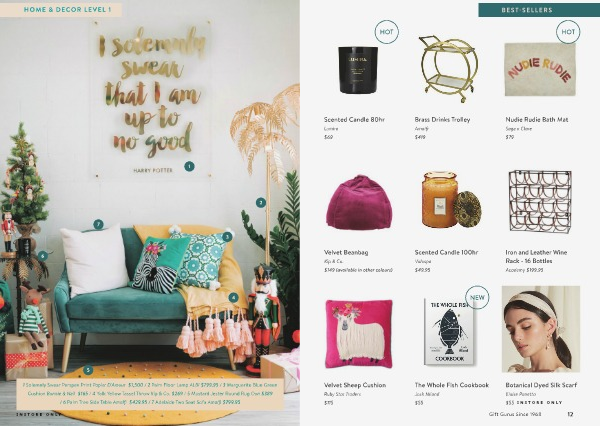Open the Brass Drinks Trolley product image
600x426 pixels.
point(448,69)
